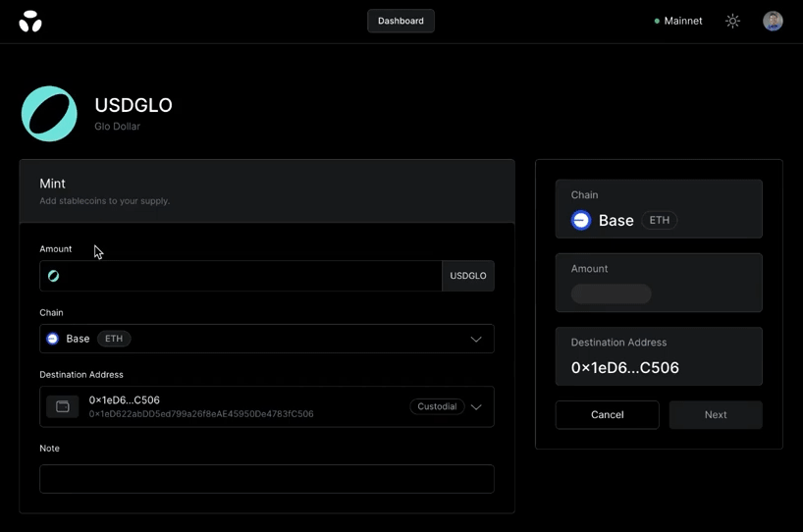
Task: Click the ETH tag in the summary Chain card
Action: 660,221
